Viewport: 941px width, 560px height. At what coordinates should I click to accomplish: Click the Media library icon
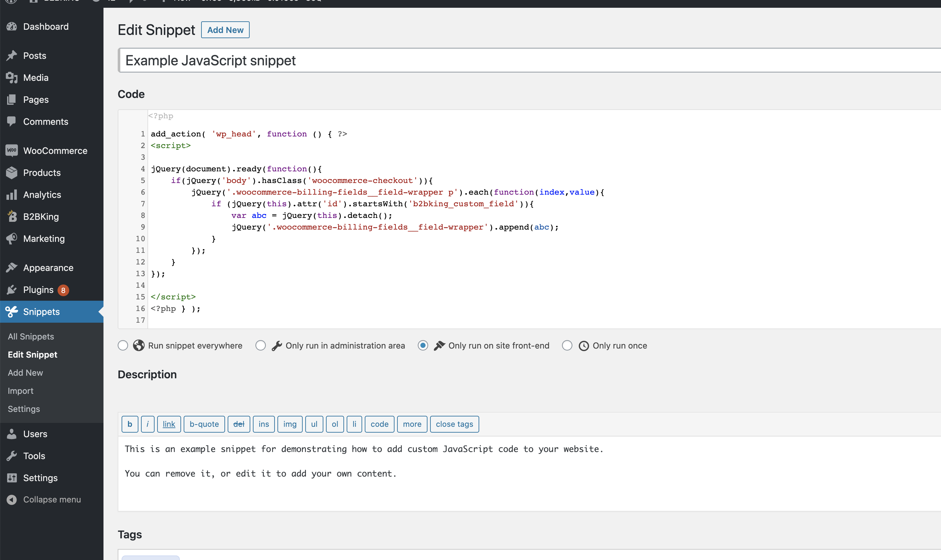click(12, 78)
